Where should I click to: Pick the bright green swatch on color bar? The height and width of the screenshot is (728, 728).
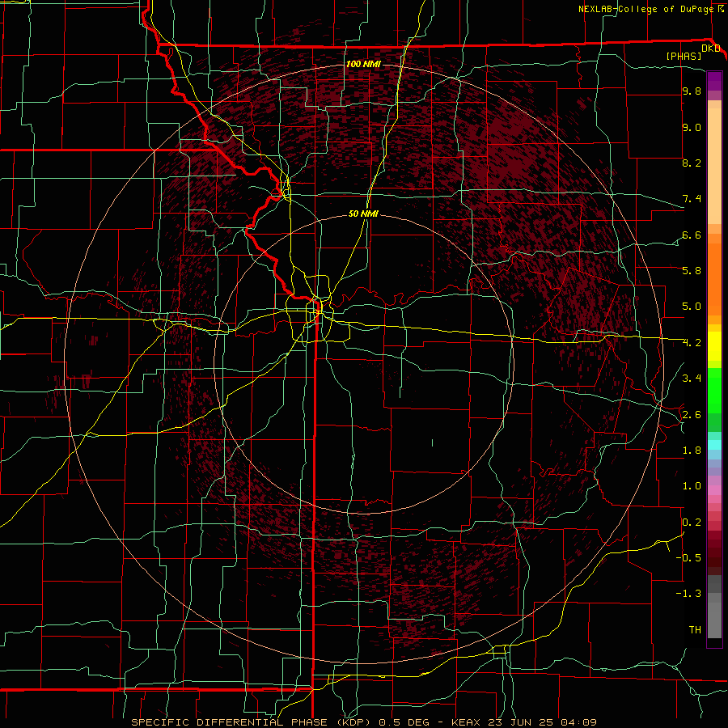click(714, 390)
